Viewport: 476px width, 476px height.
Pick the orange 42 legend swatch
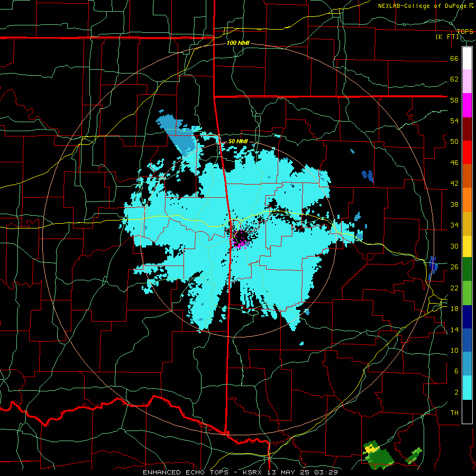pyautogui.click(x=467, y=199)
